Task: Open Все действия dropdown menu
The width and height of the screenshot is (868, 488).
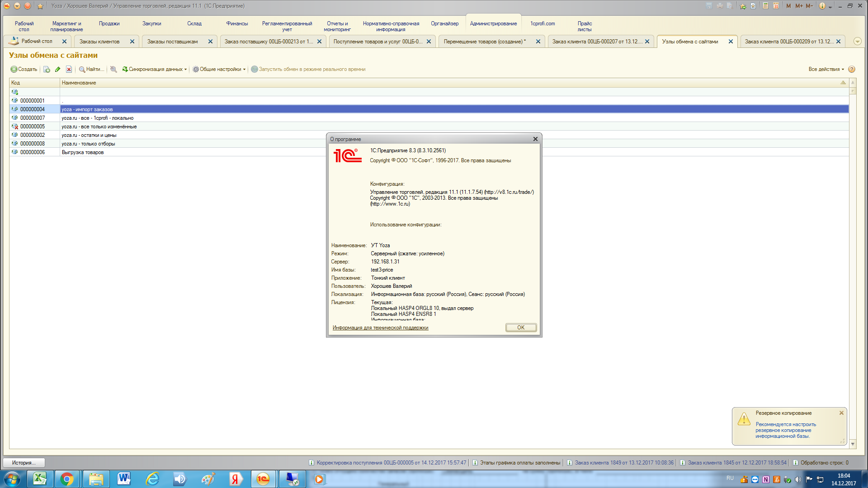Action: click(x=826, y=69)
